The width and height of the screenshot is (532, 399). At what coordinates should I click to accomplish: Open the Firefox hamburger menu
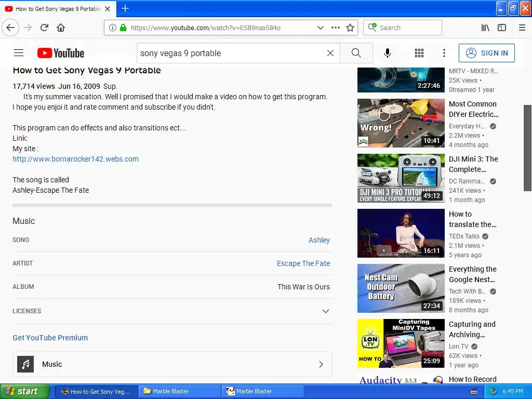(x=522, y=28)
